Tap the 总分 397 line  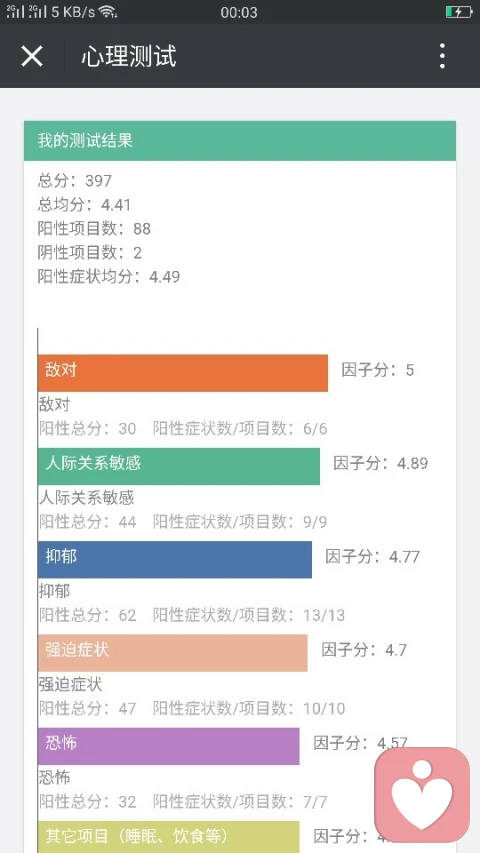(75, 181)
